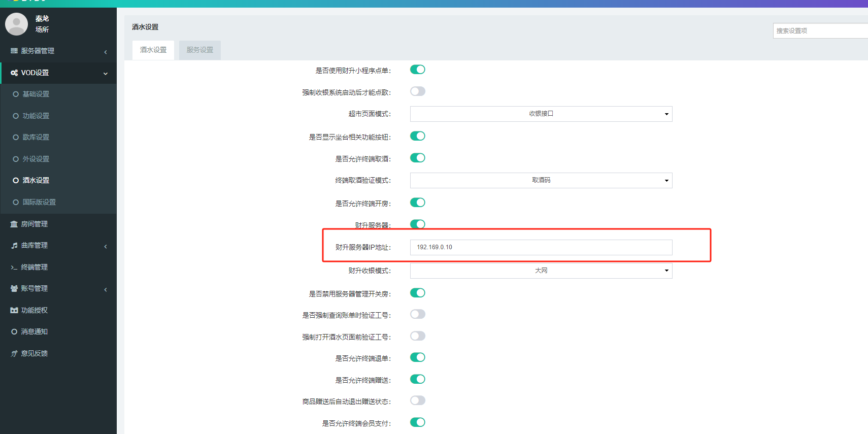The width and height of the screenshot is (868, 434).
Task: Expand 曲库管理 menu chevron
Action: point(106,246)
